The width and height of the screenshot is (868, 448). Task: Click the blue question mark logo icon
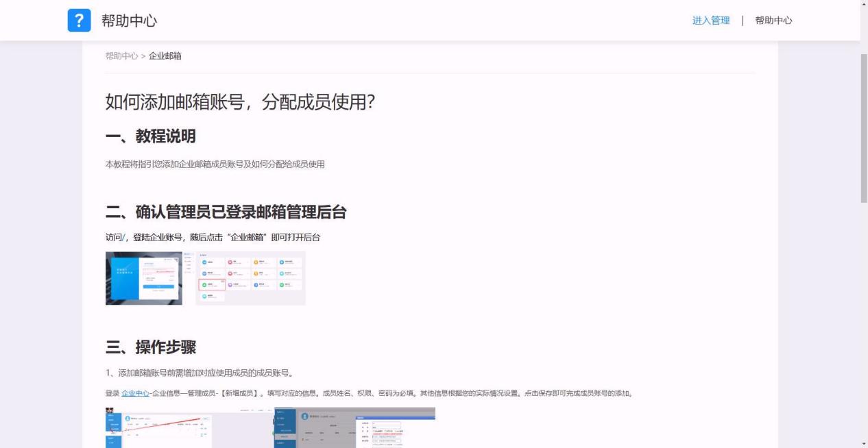79,21
